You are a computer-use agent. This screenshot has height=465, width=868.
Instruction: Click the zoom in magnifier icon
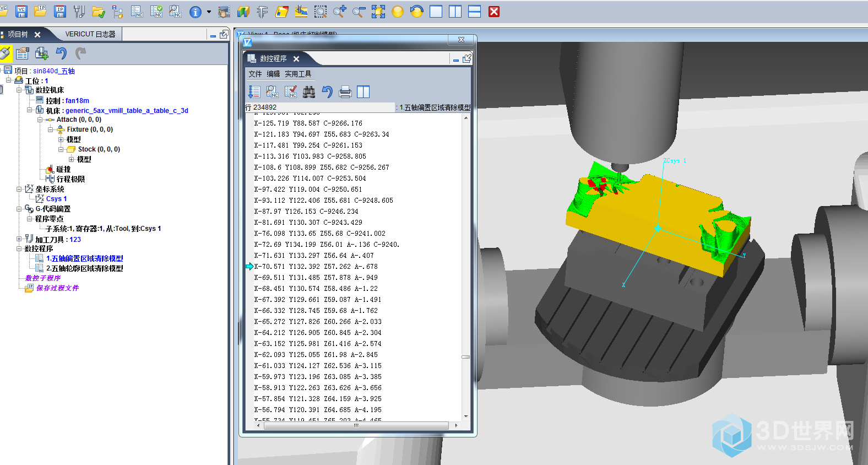339,11
